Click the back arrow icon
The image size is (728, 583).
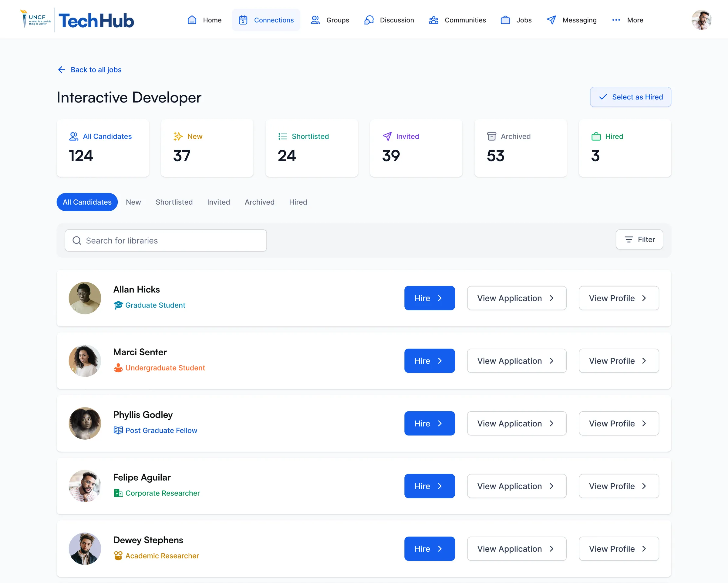coord(62,70)
